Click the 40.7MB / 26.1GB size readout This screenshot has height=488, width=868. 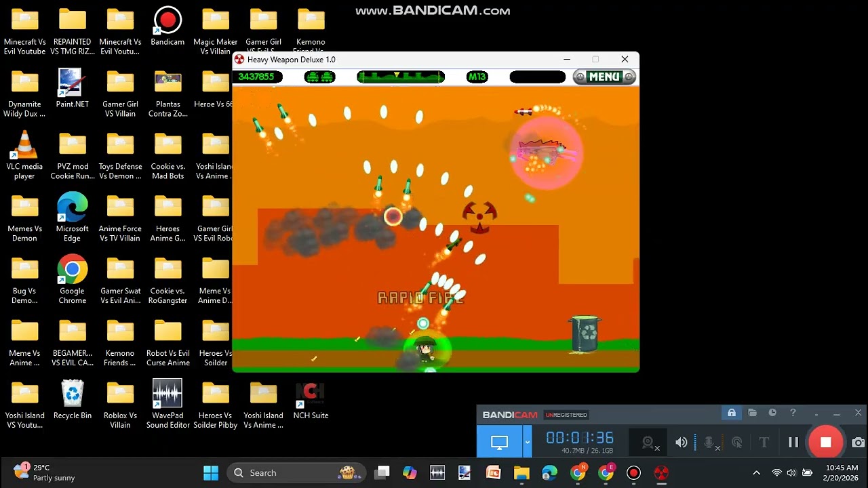pos(587,451)
